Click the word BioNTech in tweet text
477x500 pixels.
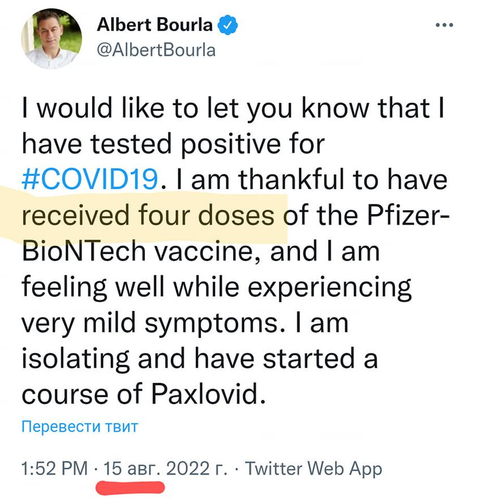point(84,251)
